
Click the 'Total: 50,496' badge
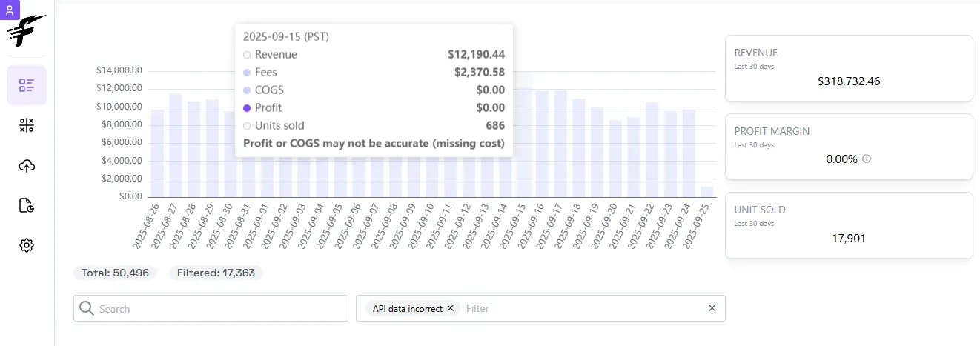115,273
